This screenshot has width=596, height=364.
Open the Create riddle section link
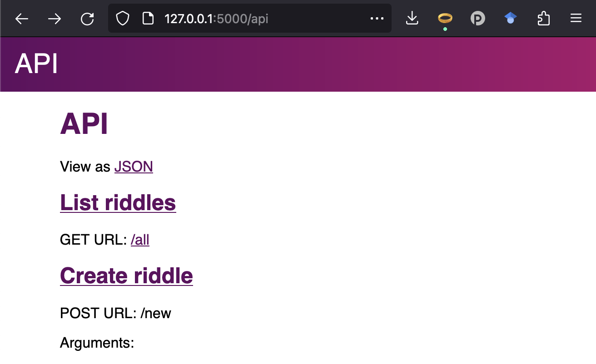pos(126,275)
